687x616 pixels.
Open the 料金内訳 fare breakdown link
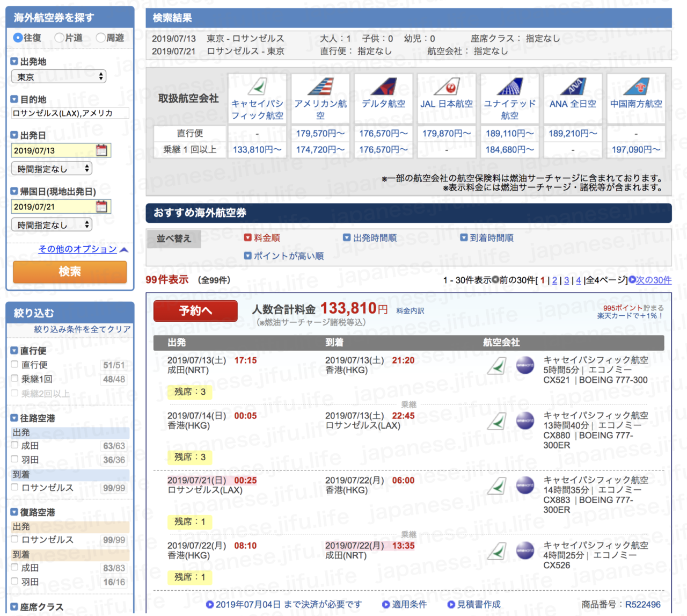click(x=410, y=310)
